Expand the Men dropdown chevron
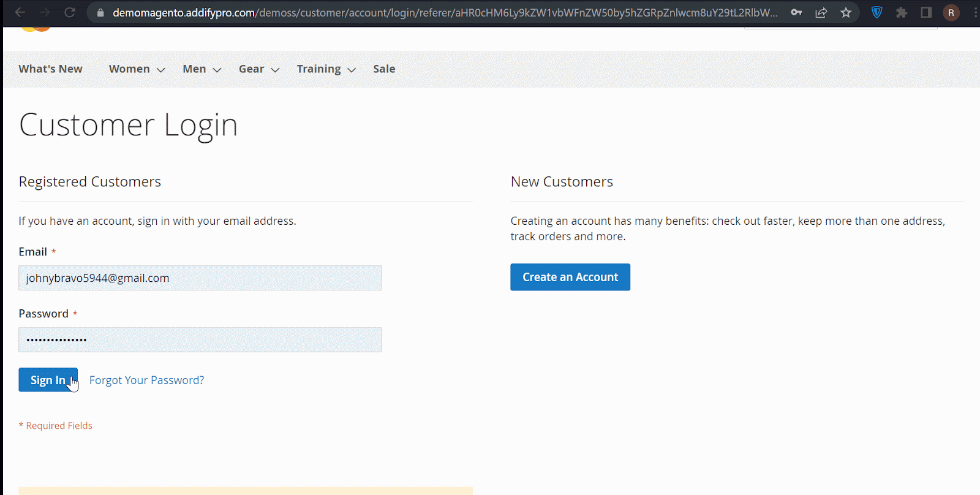Image resolution: width=980 pixels, height=495 pixels. (x=217, y=70)
